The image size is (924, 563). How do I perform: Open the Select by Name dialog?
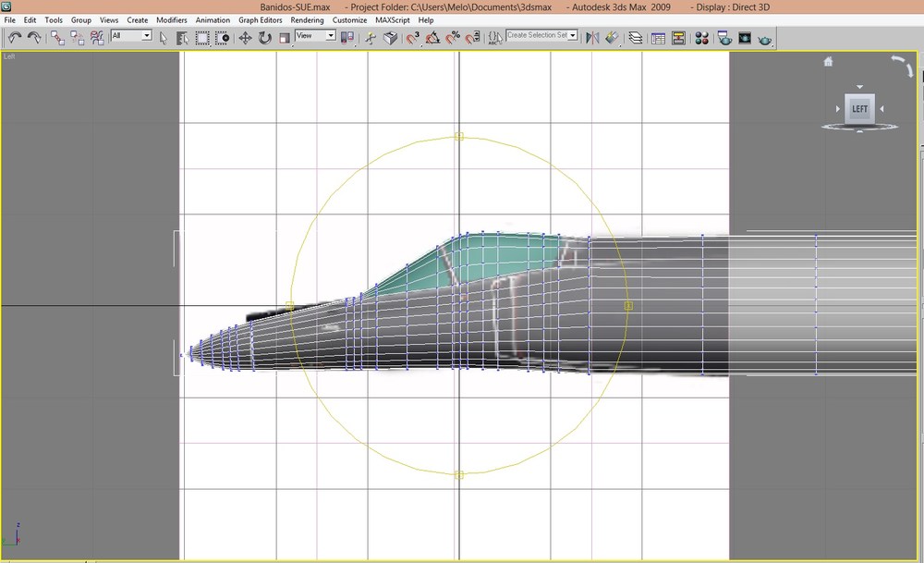tap(183, 38)
